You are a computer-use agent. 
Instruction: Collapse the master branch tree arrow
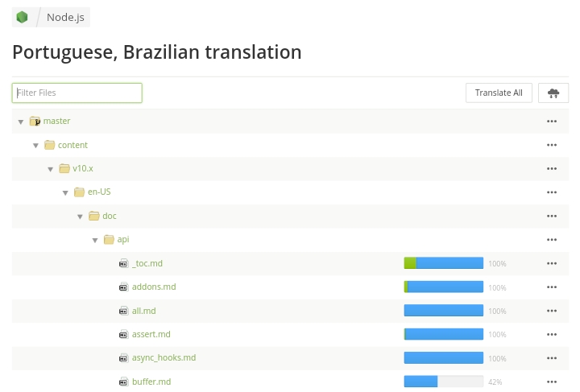point(21,122)
